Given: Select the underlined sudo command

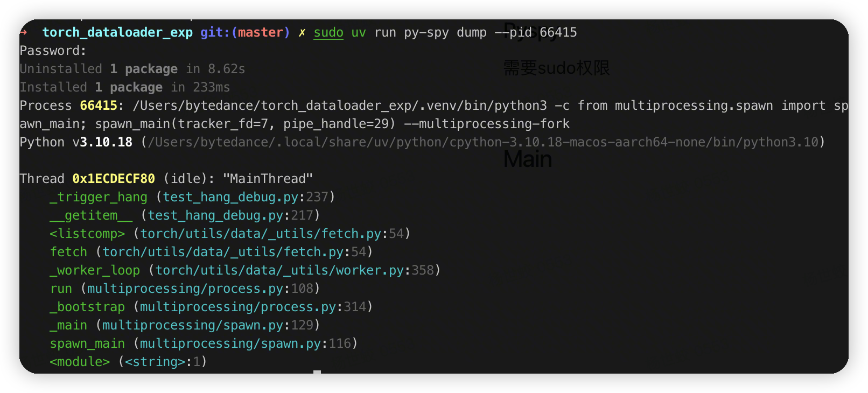Looking at the screenshot, I should click(328, 33).
